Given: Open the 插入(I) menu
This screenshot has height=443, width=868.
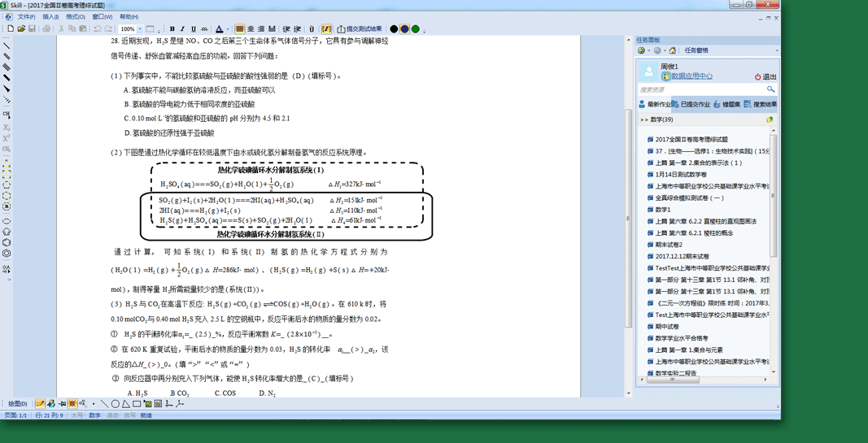Looking at the screenshot, I should click(51, 16).
